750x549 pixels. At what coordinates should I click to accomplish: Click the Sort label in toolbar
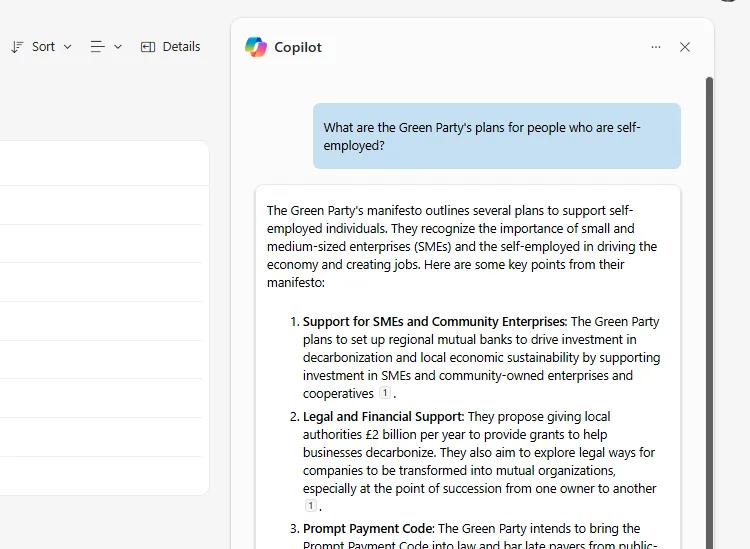click(43, 47)
